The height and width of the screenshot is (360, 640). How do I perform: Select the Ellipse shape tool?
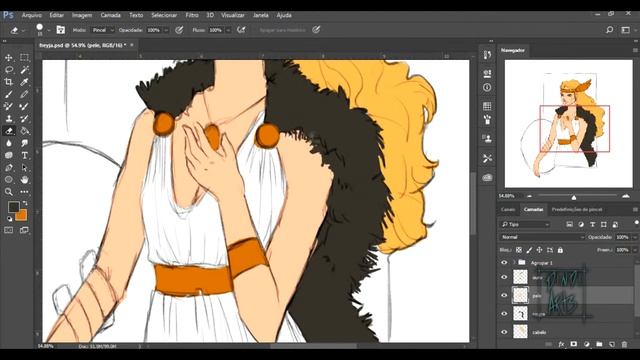(x=9, y=180)
